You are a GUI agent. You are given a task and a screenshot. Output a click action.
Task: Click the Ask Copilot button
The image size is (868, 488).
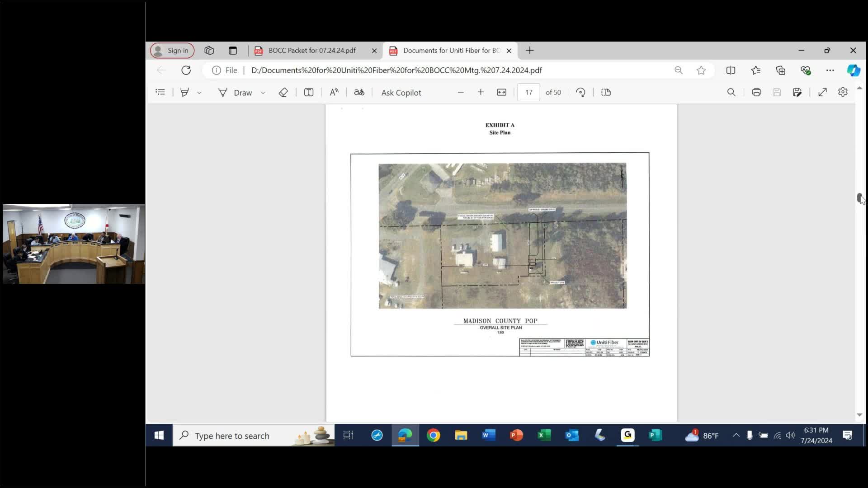pos(401,93)
